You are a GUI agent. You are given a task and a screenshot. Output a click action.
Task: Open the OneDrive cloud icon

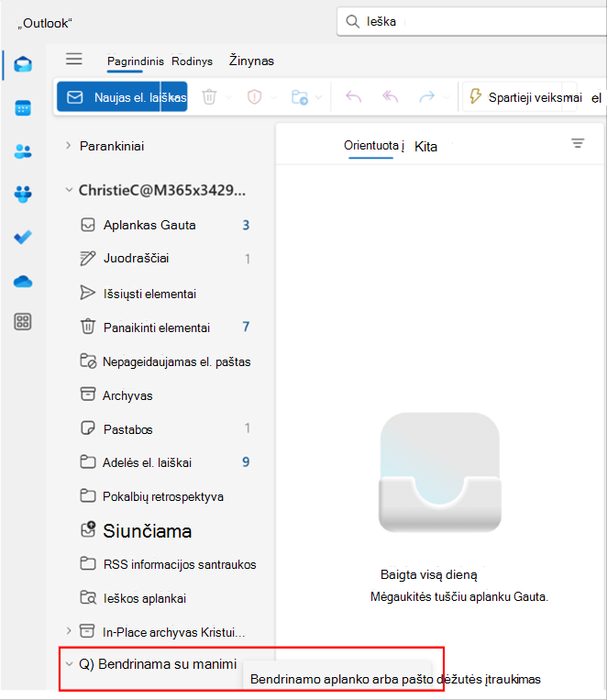point(23,282)
